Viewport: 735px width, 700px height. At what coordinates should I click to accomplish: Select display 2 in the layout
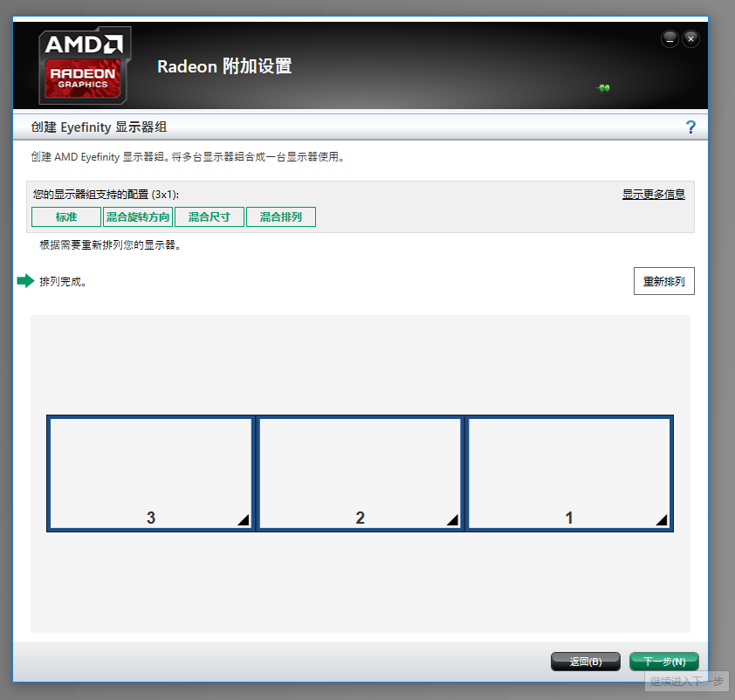pos(360,472)
